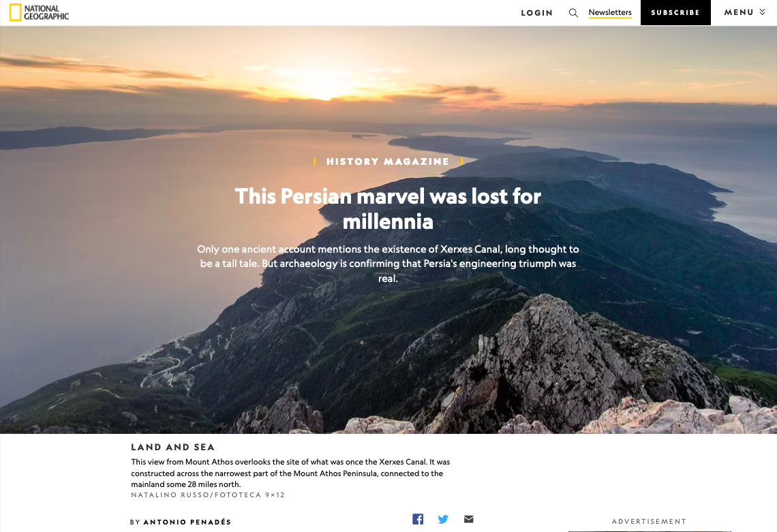Share article on Facebook

[x=418, y=518]
